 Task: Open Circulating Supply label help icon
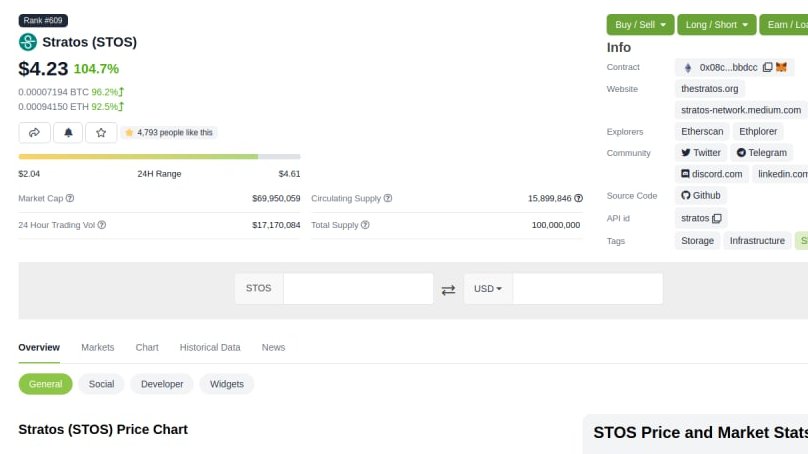(388, 198)
